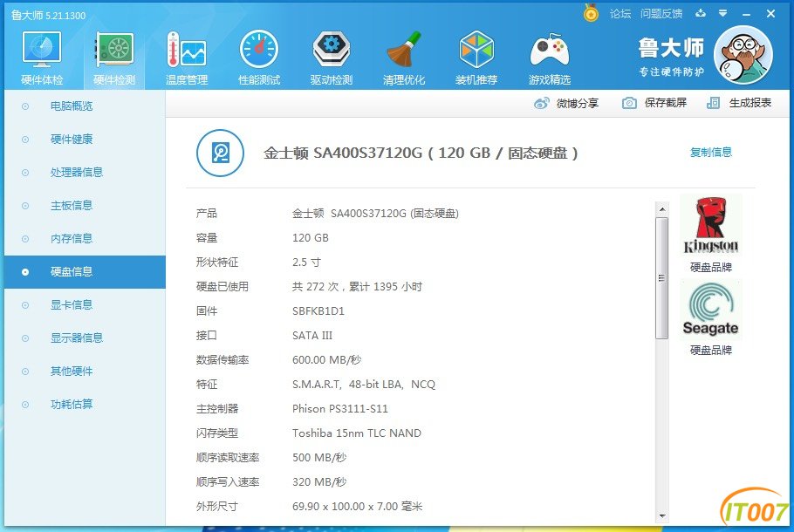Click the form factor value 2.5 寸
This screenshot has height=532, width=794.
coord(306,263)
